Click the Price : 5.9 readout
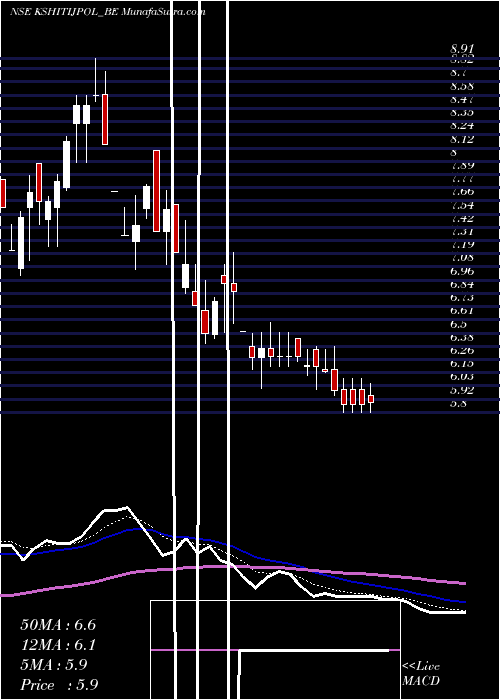Image resolution: width=500 pixels, height=700 pixels. pos(59,685)
